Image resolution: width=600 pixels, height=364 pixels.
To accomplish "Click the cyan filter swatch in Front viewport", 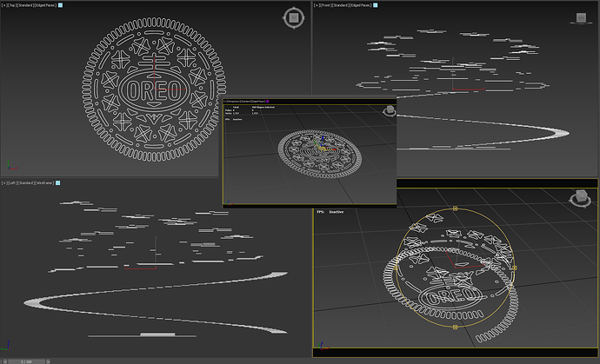I will click(x=376, y=5).
